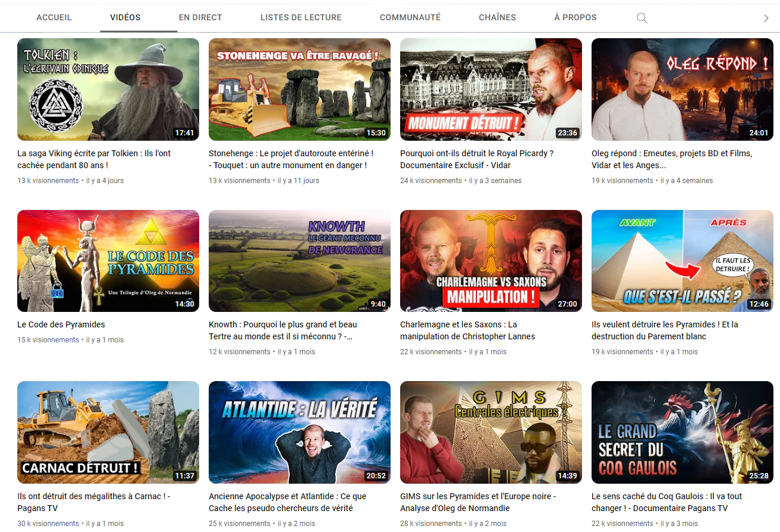Screen dimensions: 780x532
Task: Click the Oleg répond video thumbnail
Action: (682, 89)
